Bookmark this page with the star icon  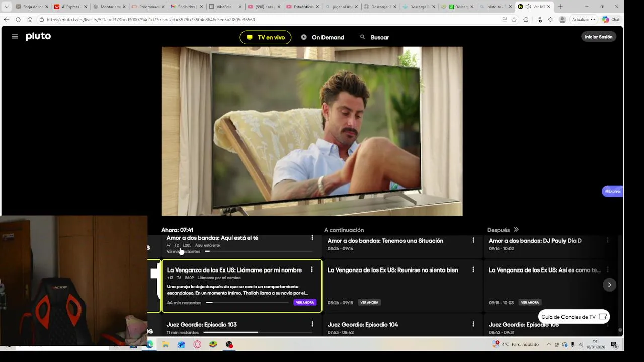click(x=514, y=20)
